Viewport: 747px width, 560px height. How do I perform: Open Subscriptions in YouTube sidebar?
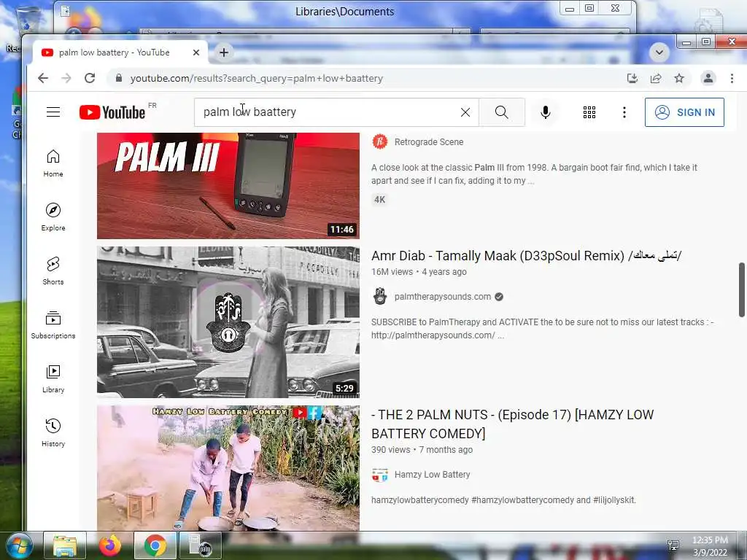(x=53, y=324)
